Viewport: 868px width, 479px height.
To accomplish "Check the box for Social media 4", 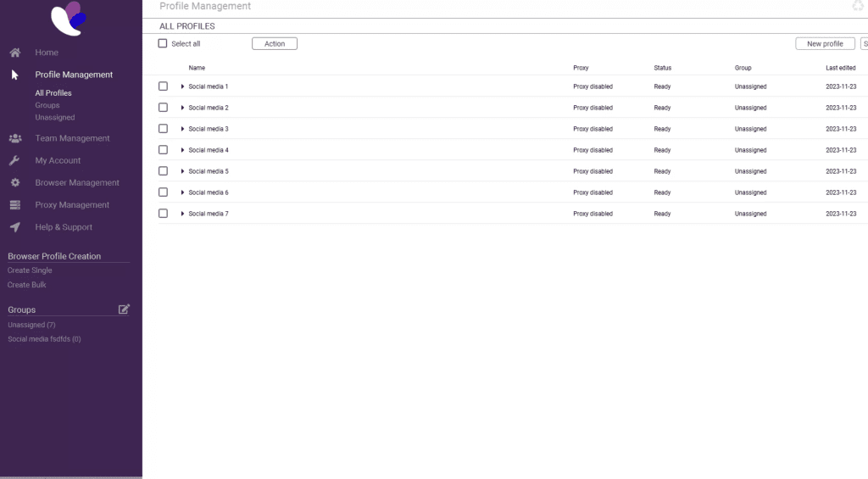I will coord(163,150).
